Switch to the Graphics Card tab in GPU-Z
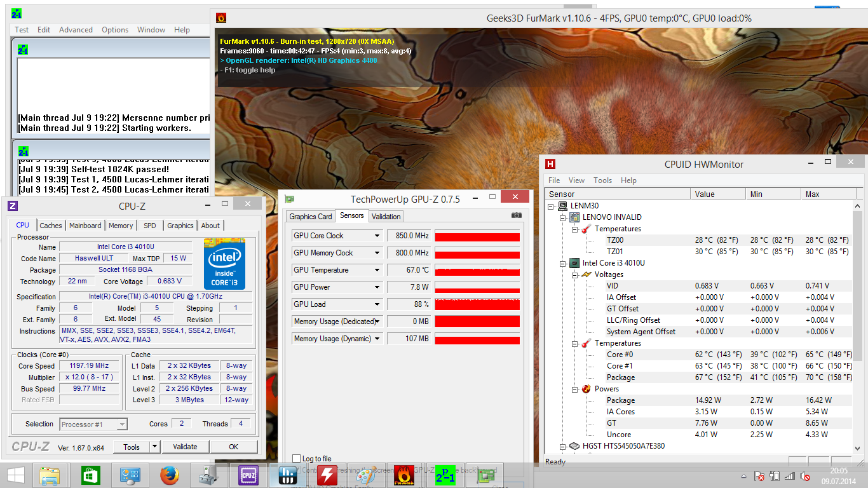 point(311,217)
